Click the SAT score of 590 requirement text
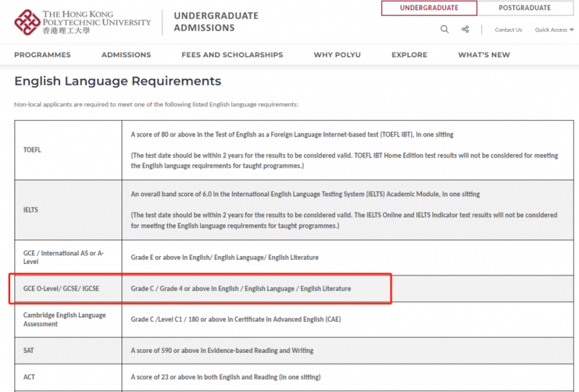Image resolution: width=579 pixels, height=392 pixels. [x=222, y=350]
